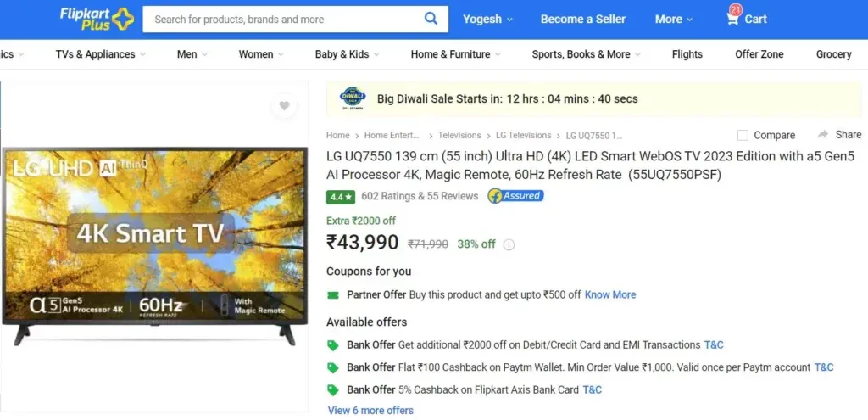Click the Coupons for you heading
Image resolution: width=868 pixels, height=420 pixels.
(369, 272)
